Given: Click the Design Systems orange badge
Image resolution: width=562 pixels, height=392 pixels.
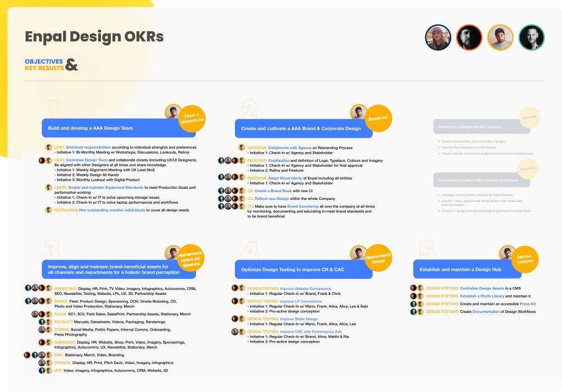Looking at the screenshot, I should tap(525, 259).
